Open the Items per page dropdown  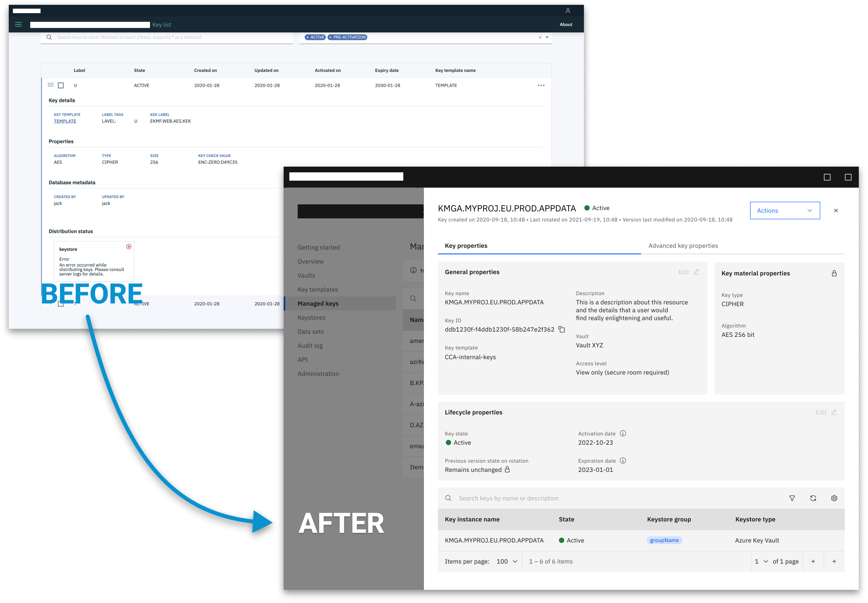click(x=507, y=561)
